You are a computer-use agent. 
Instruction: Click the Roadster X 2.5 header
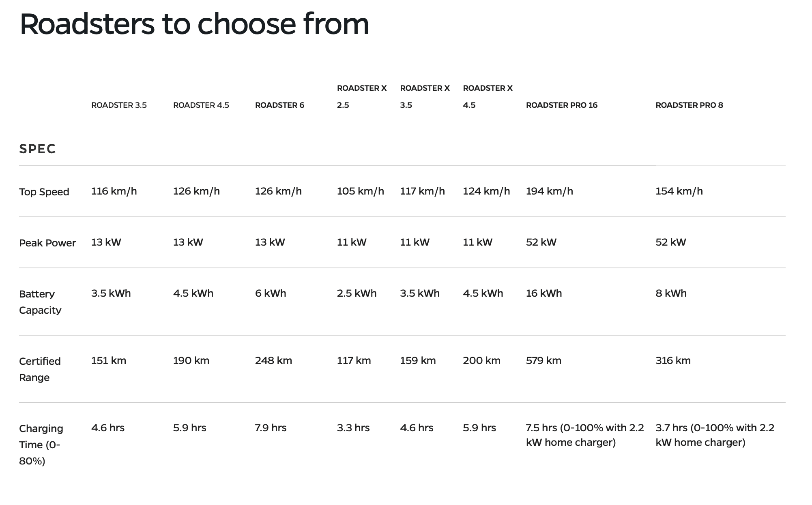click(x=361, y=96)
